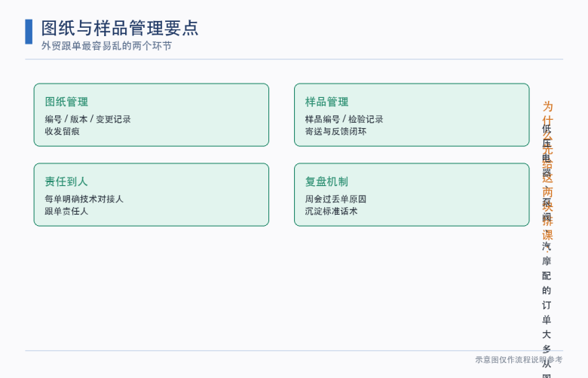Click the blue accent bar beside the title

pos(29,32)
